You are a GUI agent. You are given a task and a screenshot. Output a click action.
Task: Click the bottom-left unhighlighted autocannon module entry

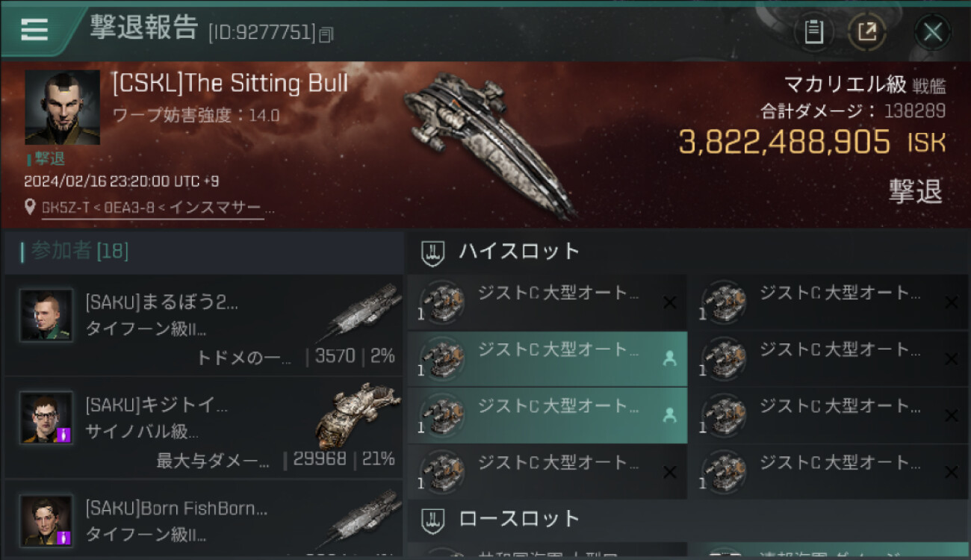click(547, 472)
